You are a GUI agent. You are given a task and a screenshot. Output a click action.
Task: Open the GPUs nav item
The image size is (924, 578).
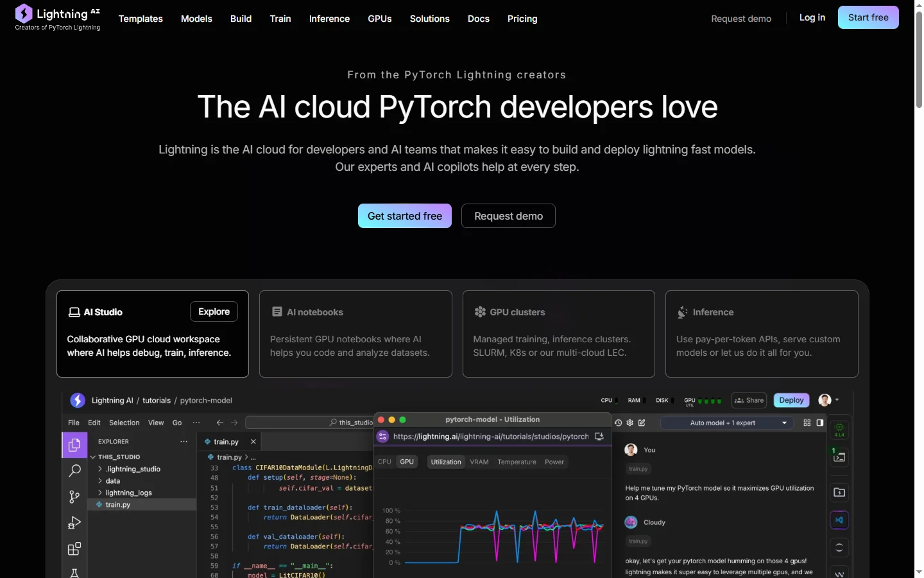pyautogui.click(x=380, y=19)
